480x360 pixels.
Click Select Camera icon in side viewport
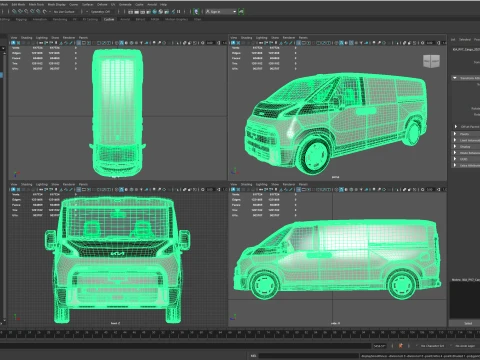pyautogui.click(x=233, y=189)
